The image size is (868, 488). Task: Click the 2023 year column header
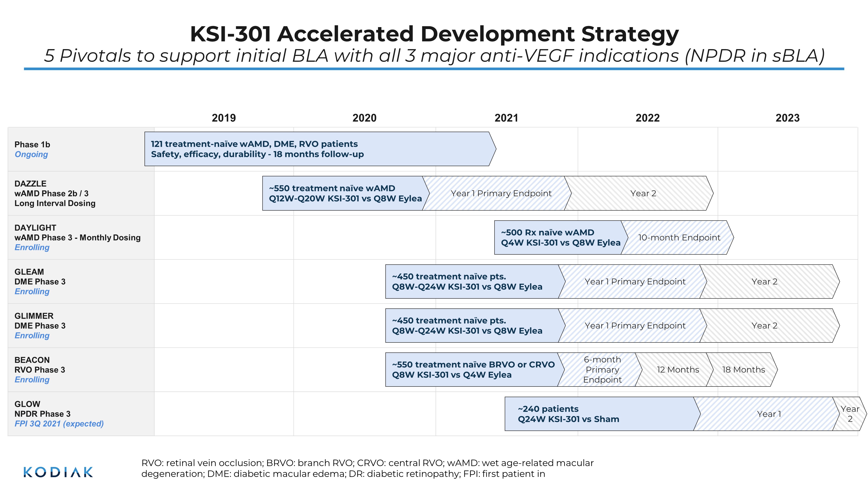point(787,118)
